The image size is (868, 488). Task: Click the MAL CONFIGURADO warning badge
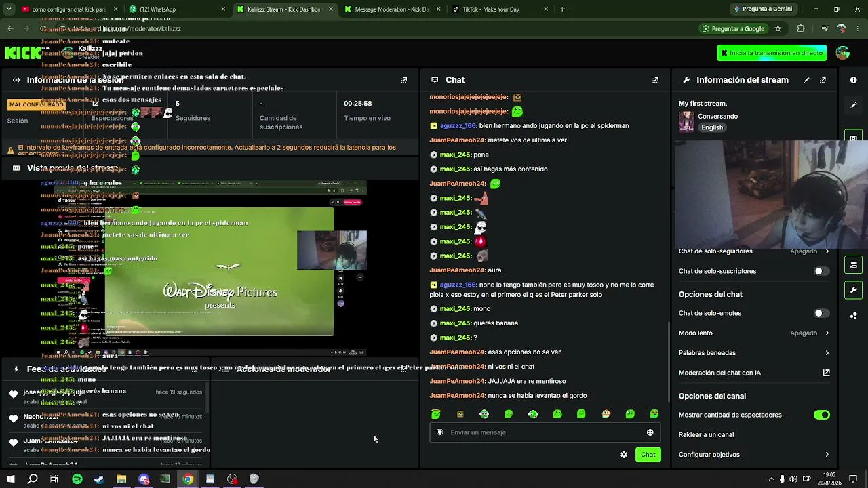coord(37,105)
